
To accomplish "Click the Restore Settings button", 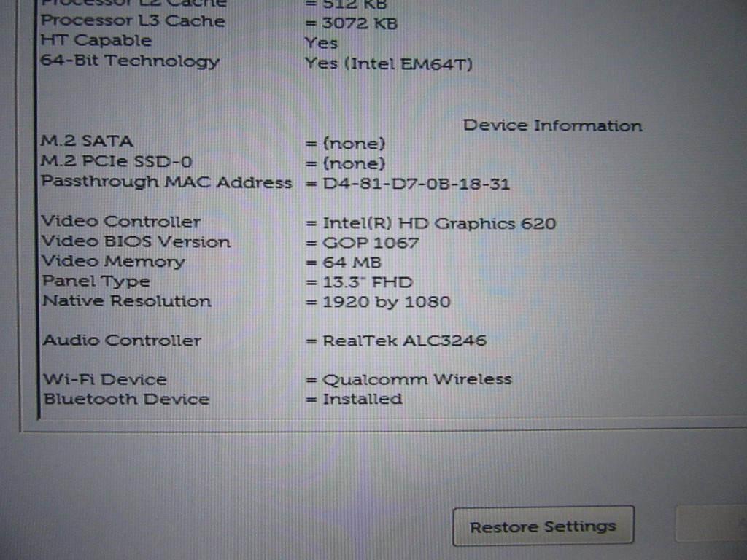I will [543, 526].
